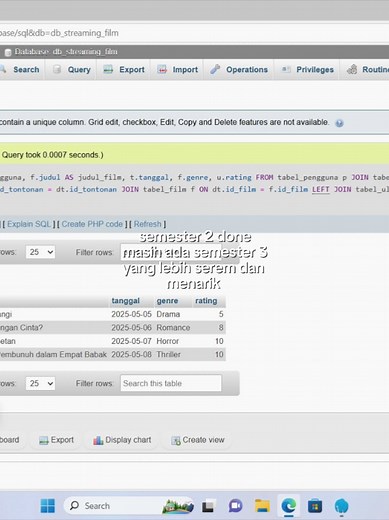389x520 pixels.
Task: Click the rating value 5
Action: tap(221, 314)
